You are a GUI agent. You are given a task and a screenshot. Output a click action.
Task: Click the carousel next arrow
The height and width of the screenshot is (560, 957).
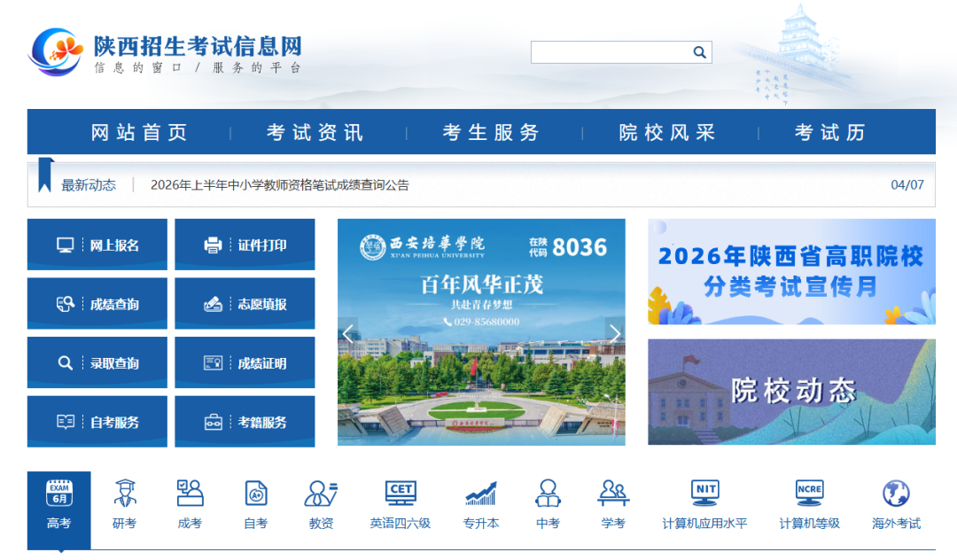click(615, 333)
